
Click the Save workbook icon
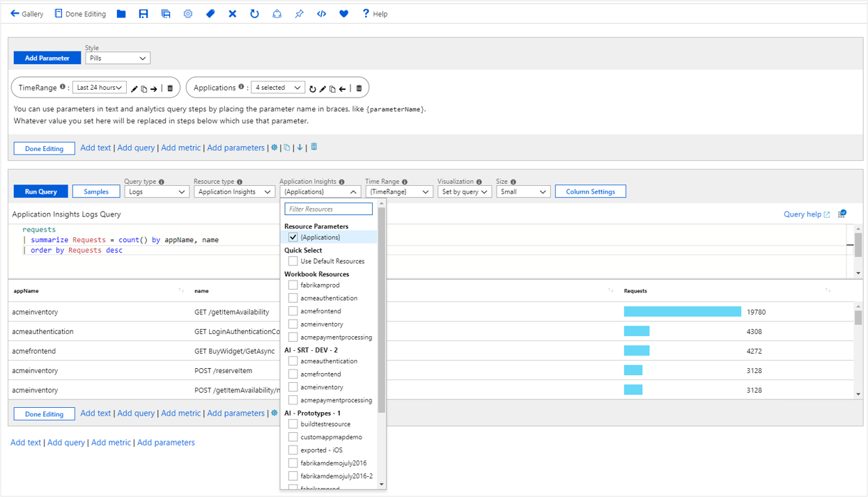click(144, 14)
